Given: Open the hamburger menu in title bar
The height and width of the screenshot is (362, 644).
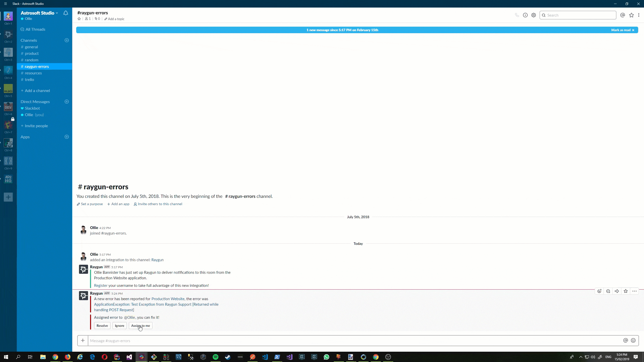Looking at the screenshot, I should point(6,4).
